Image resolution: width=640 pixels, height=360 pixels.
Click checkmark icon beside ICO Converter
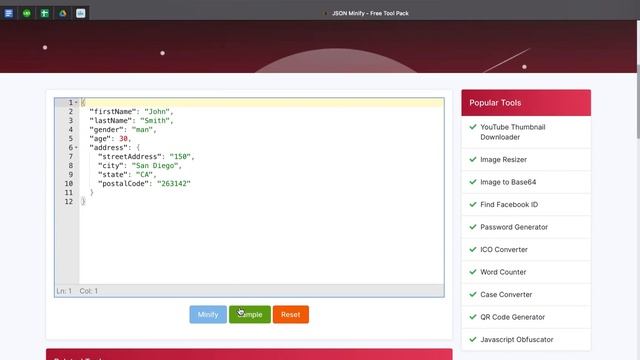(x=473, y=249)
